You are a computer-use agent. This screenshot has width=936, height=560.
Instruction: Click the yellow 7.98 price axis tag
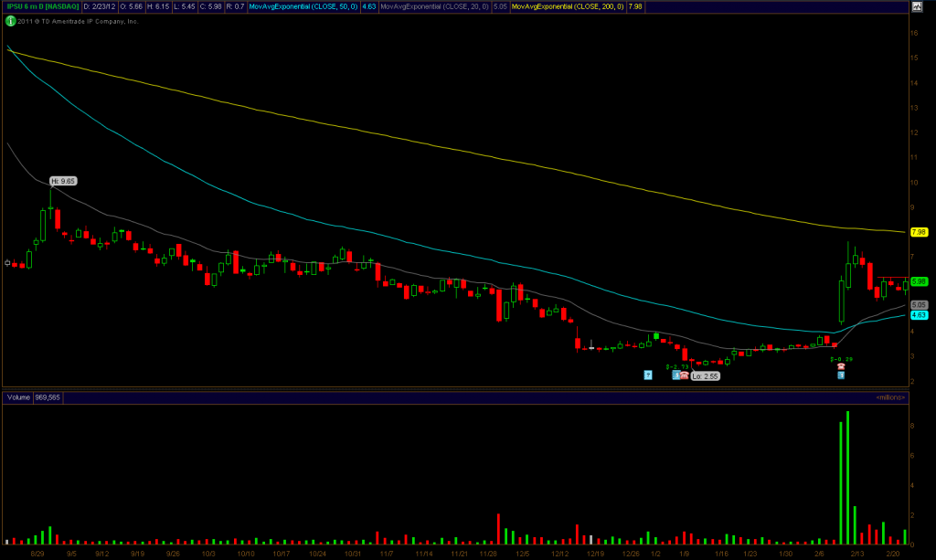click(919, 232)
